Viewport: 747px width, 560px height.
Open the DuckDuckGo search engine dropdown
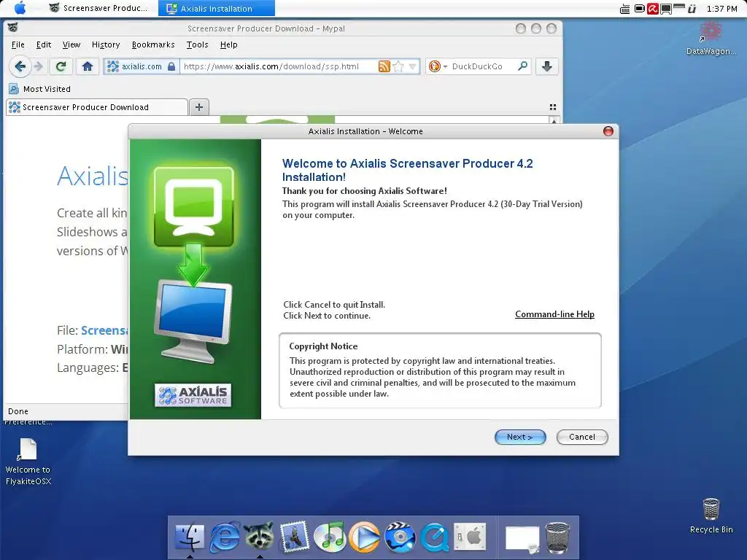point(438,66)
